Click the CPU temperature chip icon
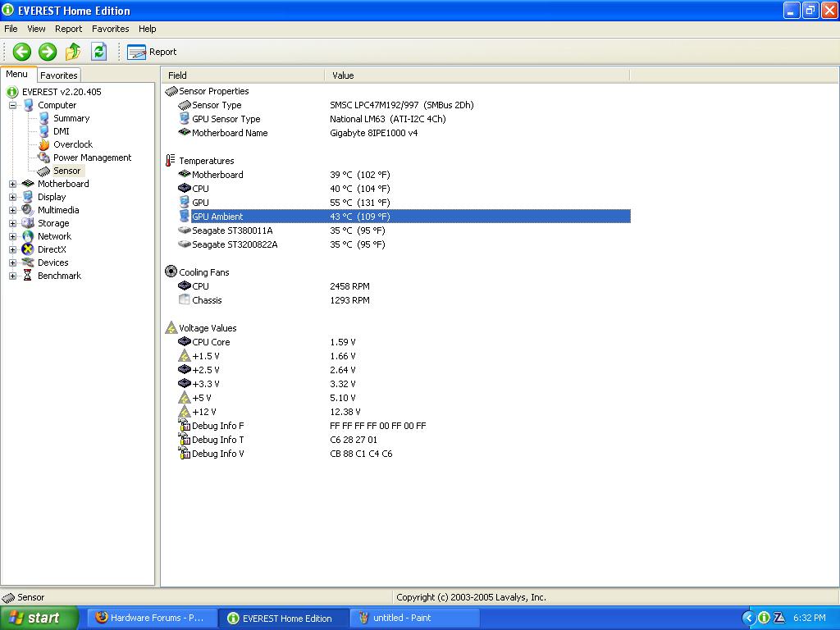Viewport: 840px width, 630px height. [x=185, y=188]
